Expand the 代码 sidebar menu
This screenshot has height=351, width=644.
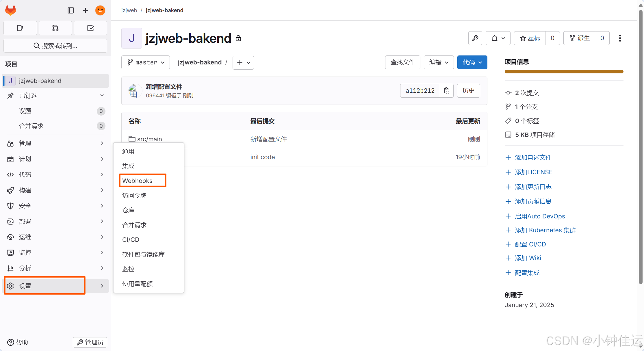[56, 174]
